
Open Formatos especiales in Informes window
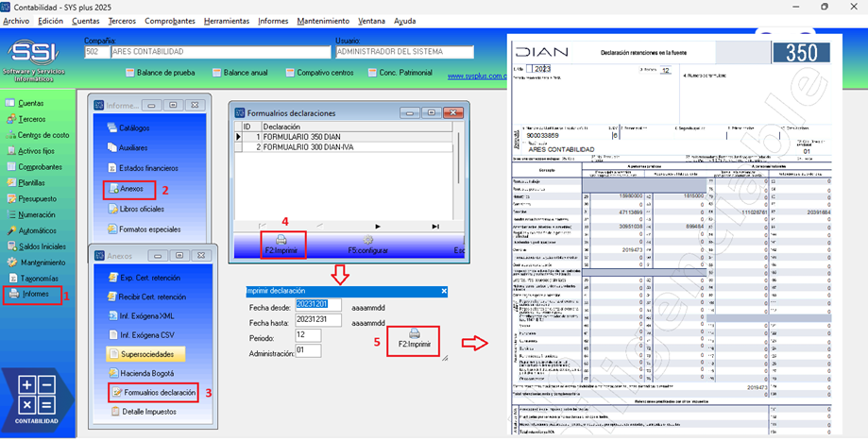pos(144,229)
